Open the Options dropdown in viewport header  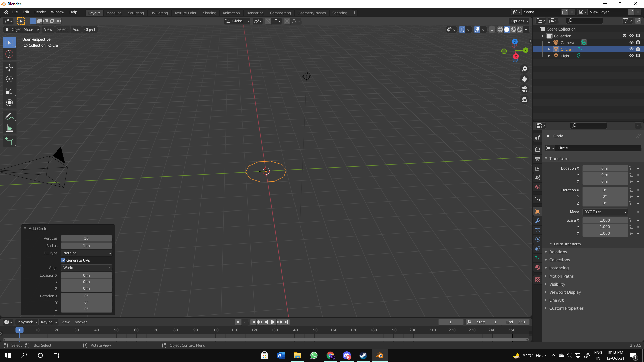click(x=519, y=21)
